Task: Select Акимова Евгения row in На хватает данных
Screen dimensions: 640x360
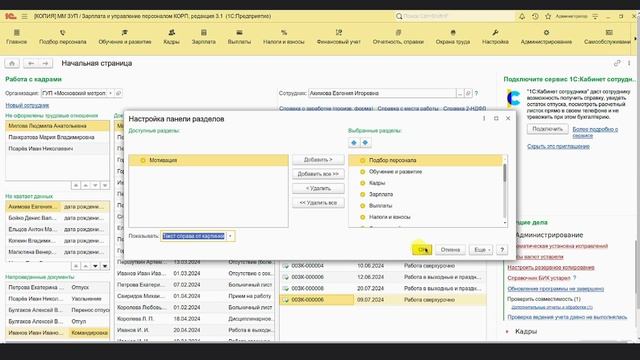Action: pyautogui.click(x=57, y=207)
